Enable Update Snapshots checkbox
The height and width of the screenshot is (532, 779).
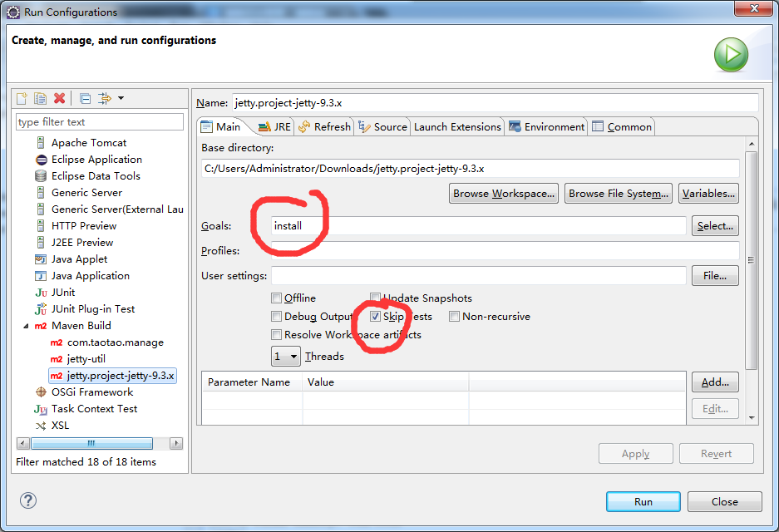click(375, 298)
